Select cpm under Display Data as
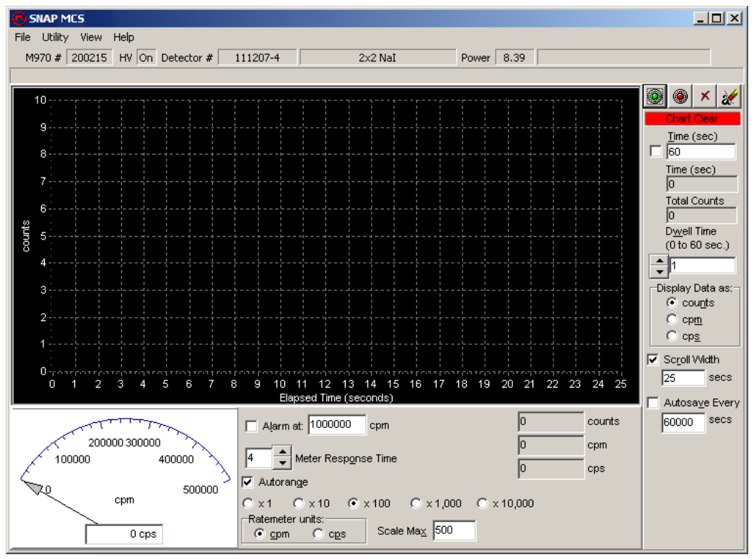 coord(672,320)
